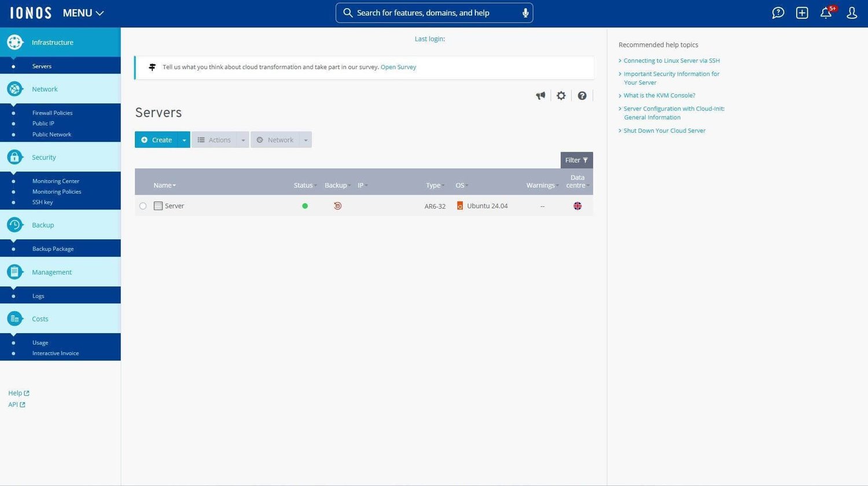Open the user account profile icon
Image resolution: width=868 pixels, height=486 pixels.
(852, 13)
